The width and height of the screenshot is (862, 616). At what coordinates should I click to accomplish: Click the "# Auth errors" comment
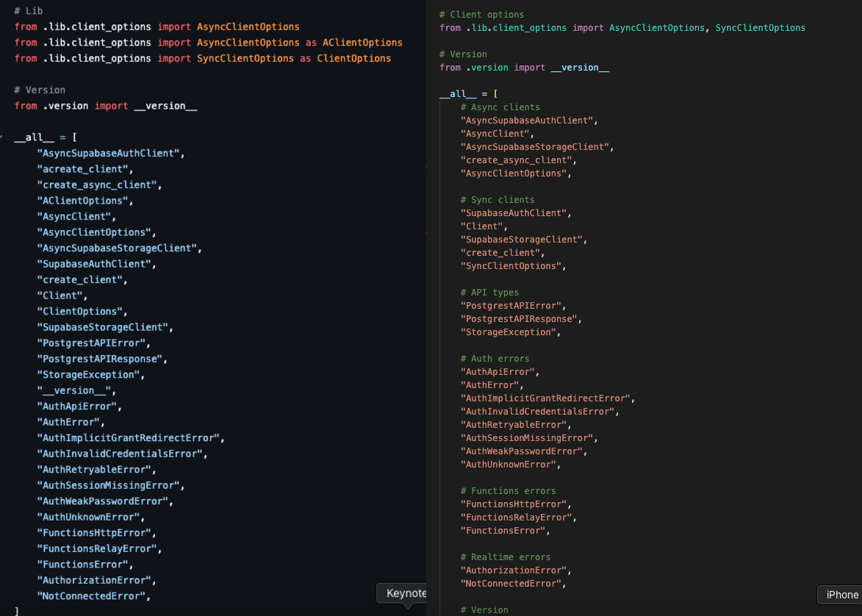[495, 359]
